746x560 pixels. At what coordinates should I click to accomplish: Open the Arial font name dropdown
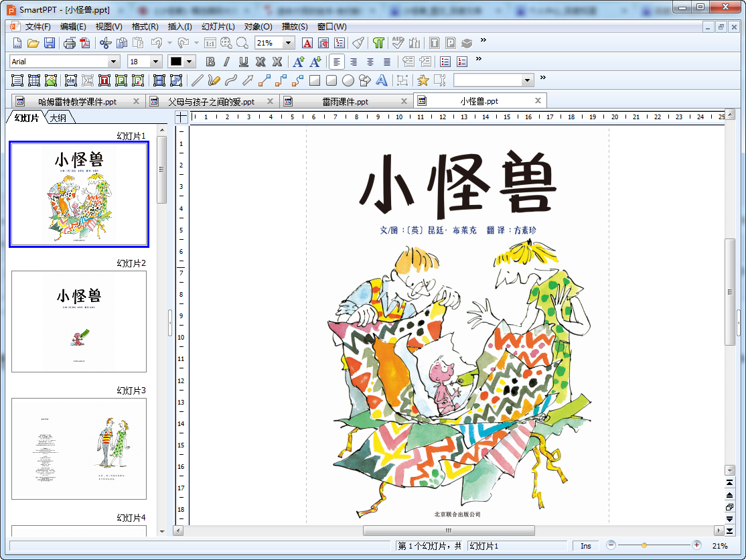tap(113, 62)
